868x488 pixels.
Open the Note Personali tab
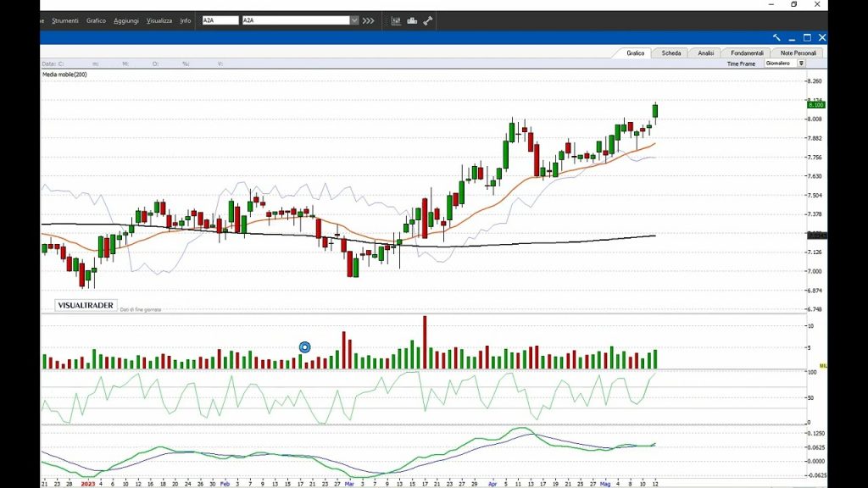pos(798,53)
